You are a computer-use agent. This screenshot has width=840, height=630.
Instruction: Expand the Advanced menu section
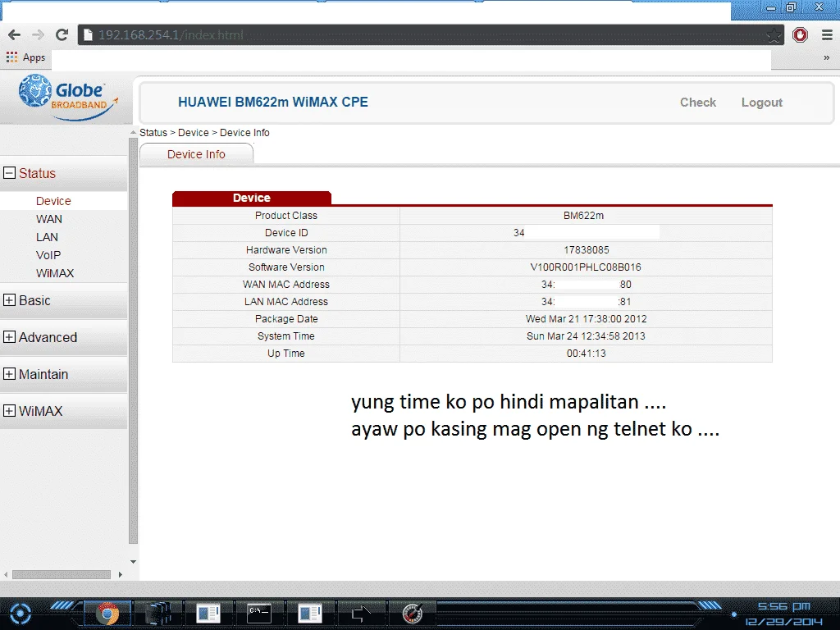(x=9, y=337)
